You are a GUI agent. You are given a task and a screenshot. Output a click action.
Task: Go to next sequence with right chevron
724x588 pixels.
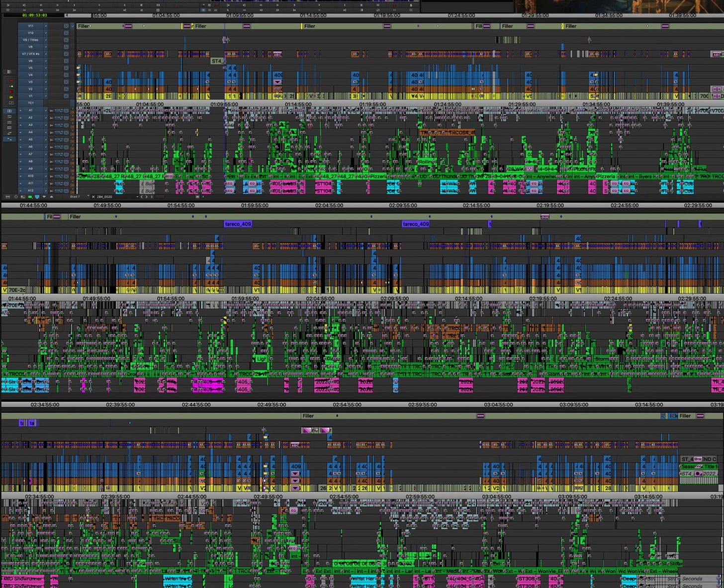(146, 196)
